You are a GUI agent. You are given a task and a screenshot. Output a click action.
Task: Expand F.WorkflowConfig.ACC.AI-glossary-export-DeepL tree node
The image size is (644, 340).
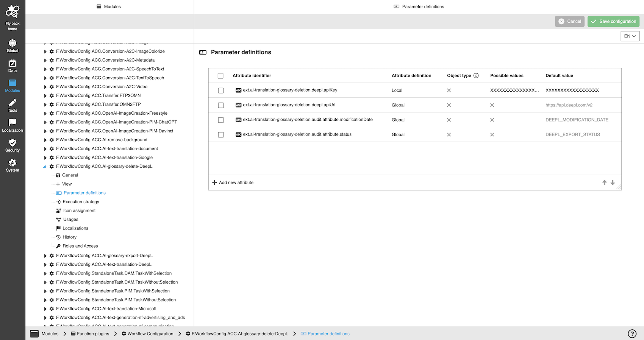tap(45, 256)
